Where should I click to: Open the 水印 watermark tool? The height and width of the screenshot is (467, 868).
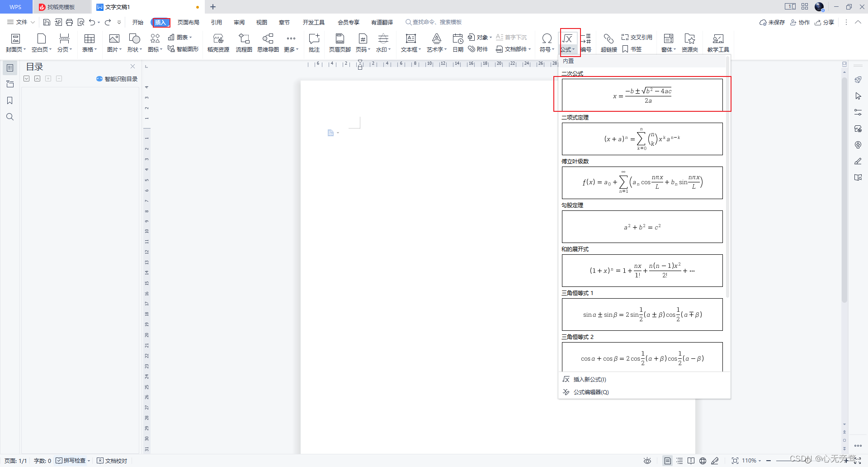pyautogui.click(x=383, y=43)
